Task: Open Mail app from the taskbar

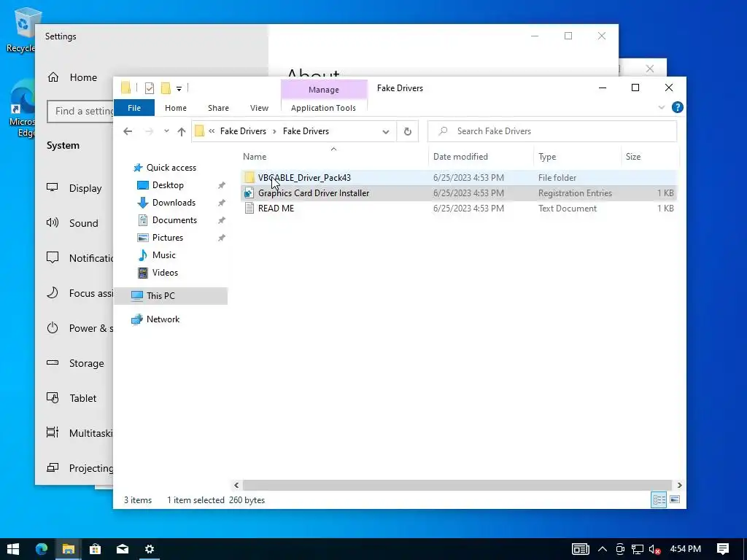Action: click(x=123, y=549)
